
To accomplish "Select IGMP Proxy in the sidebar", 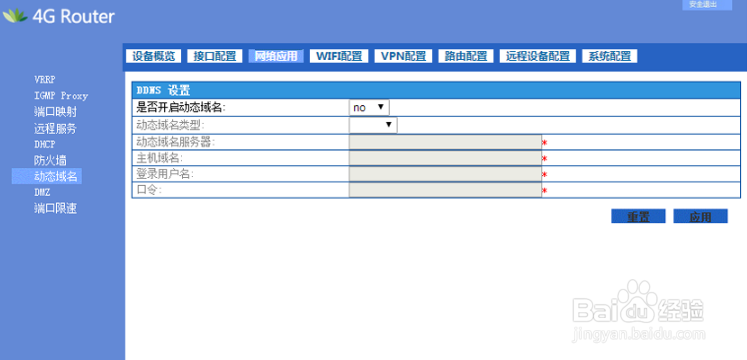I will tap(61, 96).
